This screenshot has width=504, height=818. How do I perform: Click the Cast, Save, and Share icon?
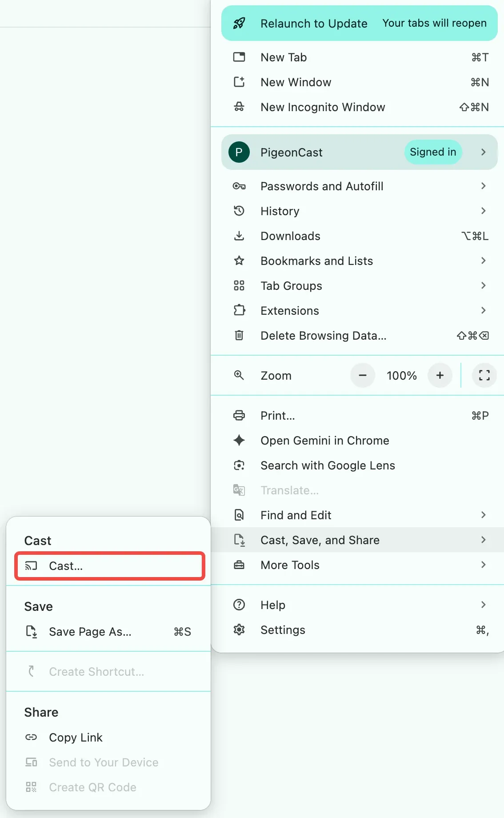point(239,540)
